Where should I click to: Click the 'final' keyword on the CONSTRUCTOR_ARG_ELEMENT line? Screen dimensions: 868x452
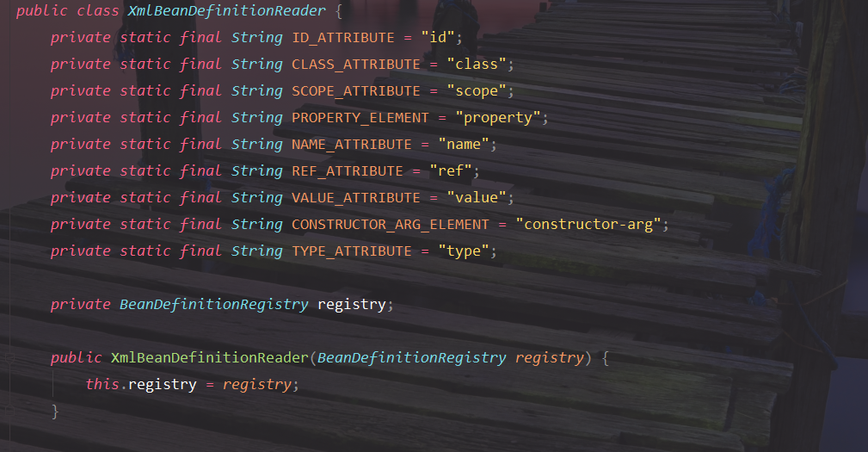[x=201, y=224]
